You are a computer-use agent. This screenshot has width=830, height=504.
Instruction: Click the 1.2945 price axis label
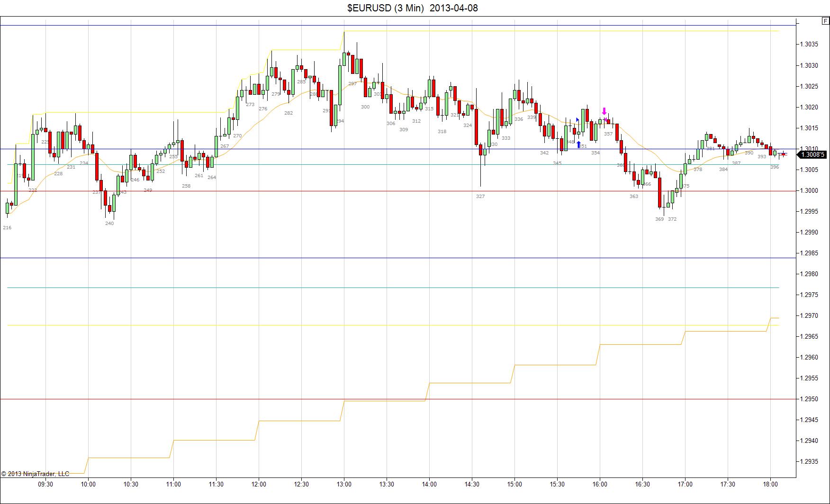809,420
